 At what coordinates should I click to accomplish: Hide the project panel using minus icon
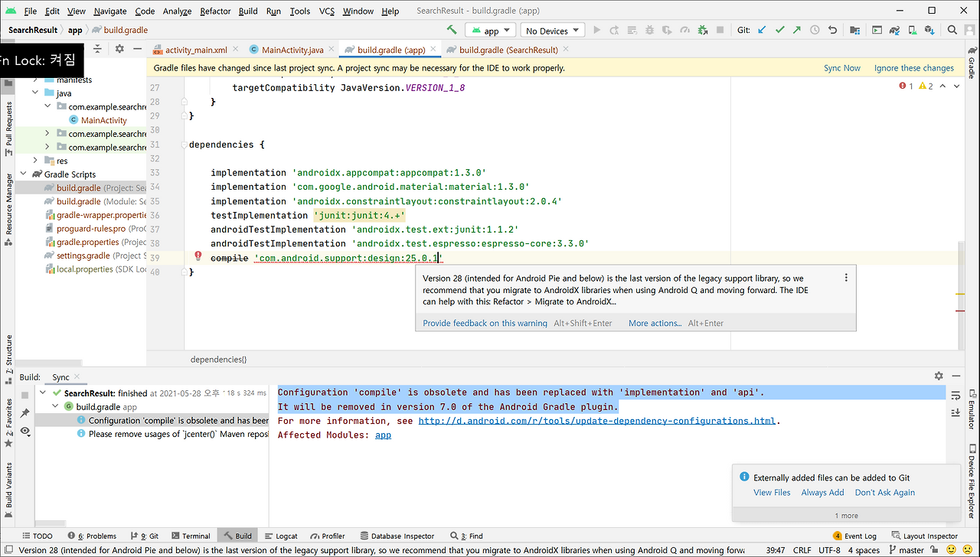pos(137,49)
